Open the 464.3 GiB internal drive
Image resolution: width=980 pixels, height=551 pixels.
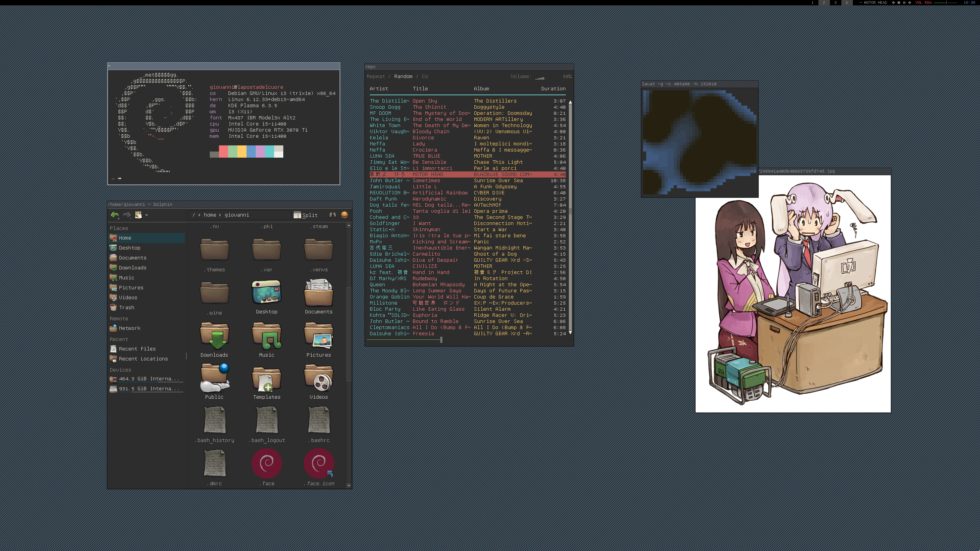pos(147,379)
